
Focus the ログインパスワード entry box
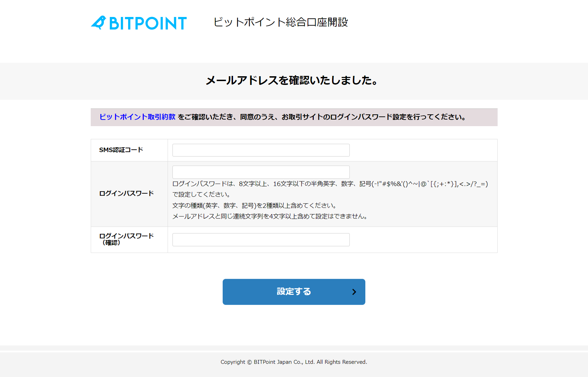[x=261, y=172]
